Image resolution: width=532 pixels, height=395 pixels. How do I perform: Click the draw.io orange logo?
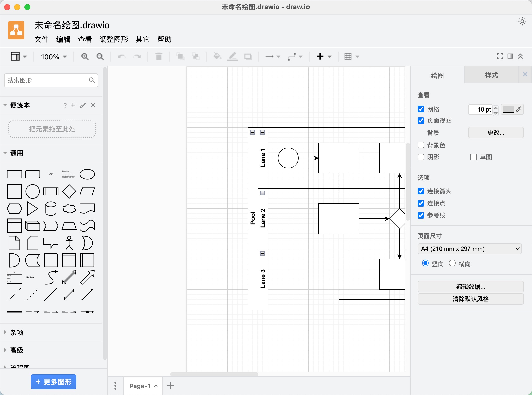pos(16,30)
